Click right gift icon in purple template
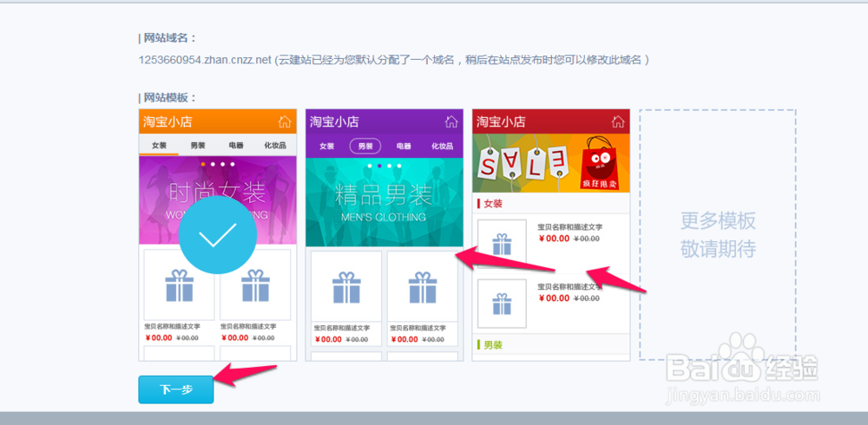This screenshot has height=425, width=868. [423, 287]
